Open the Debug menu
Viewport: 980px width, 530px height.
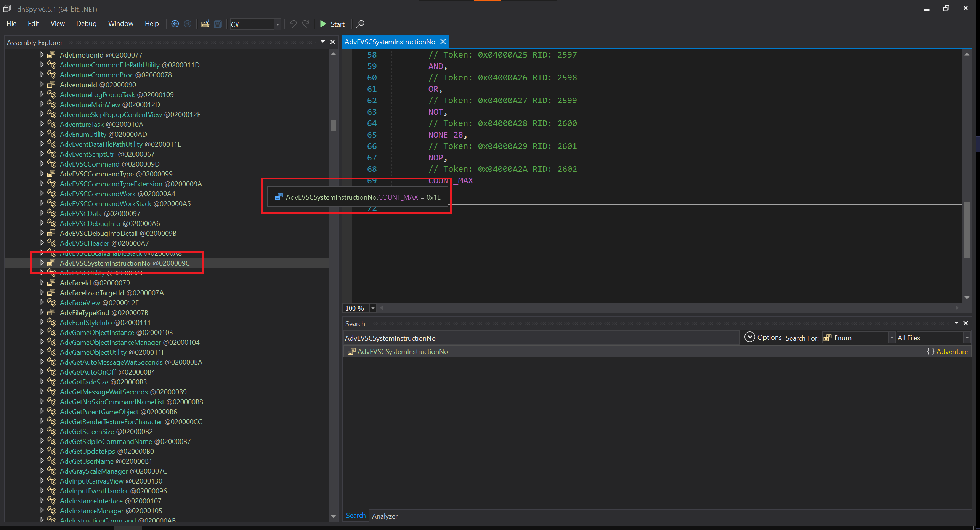(86, 24)
